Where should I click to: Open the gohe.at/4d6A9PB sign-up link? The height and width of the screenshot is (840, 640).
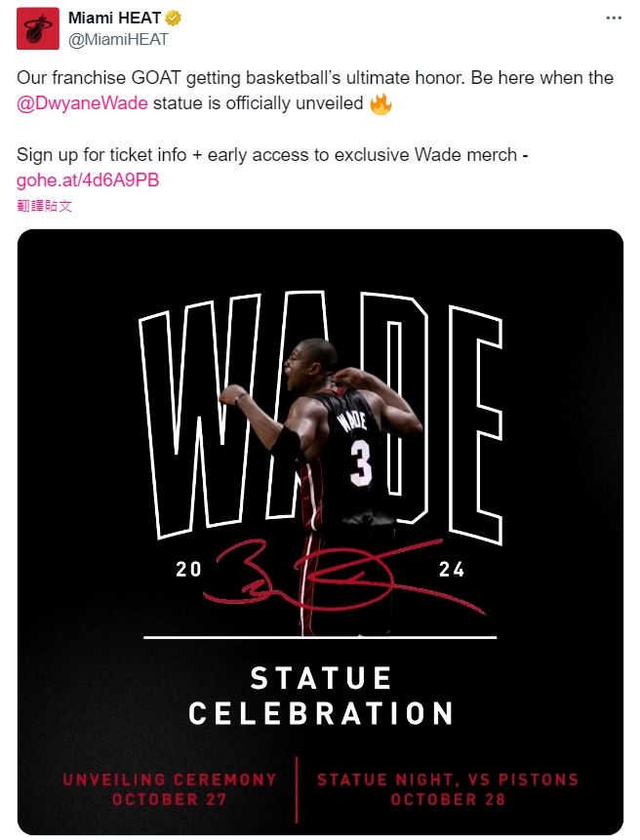(x=88, y=180)
